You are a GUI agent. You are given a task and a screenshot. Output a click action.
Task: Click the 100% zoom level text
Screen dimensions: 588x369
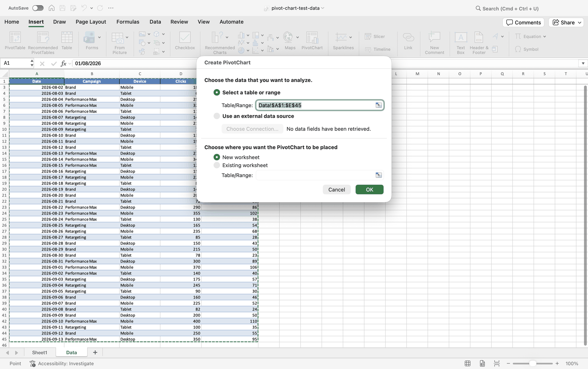(572, 363)
